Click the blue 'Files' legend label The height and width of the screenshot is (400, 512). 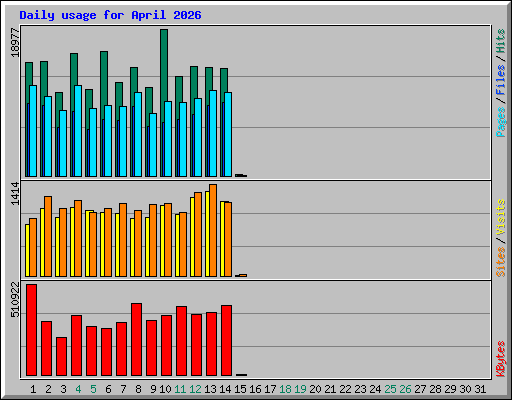click(x=500, y=80)
